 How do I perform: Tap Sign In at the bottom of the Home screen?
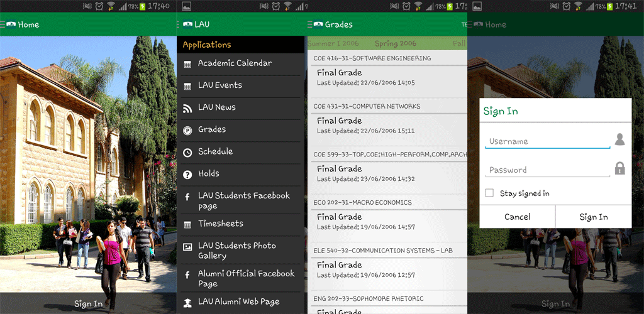(x=88, y=304)
